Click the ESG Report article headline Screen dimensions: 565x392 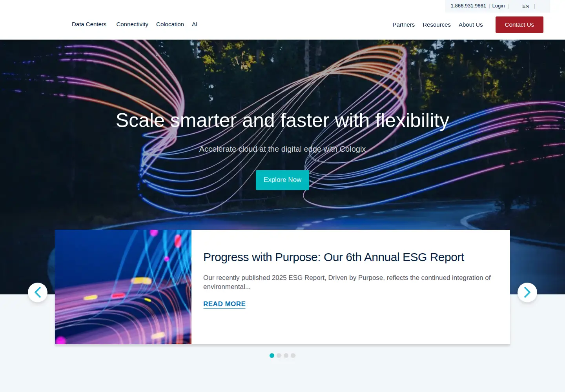tap(334, 257)
